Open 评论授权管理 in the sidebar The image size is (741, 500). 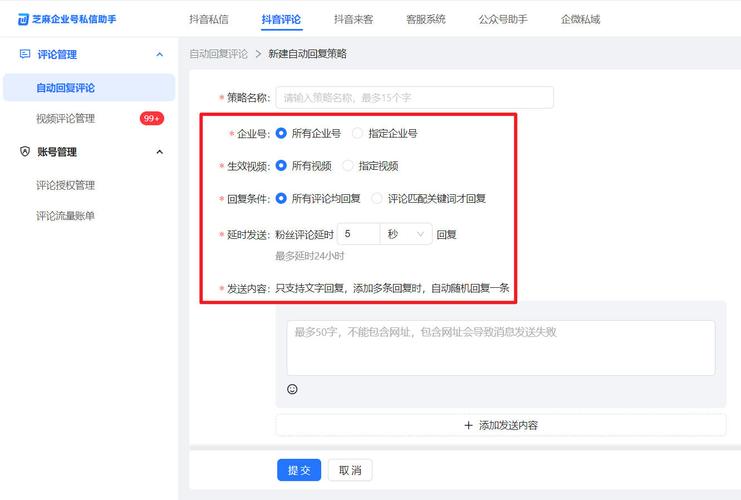pyautogui.click(x=65, y=185)
